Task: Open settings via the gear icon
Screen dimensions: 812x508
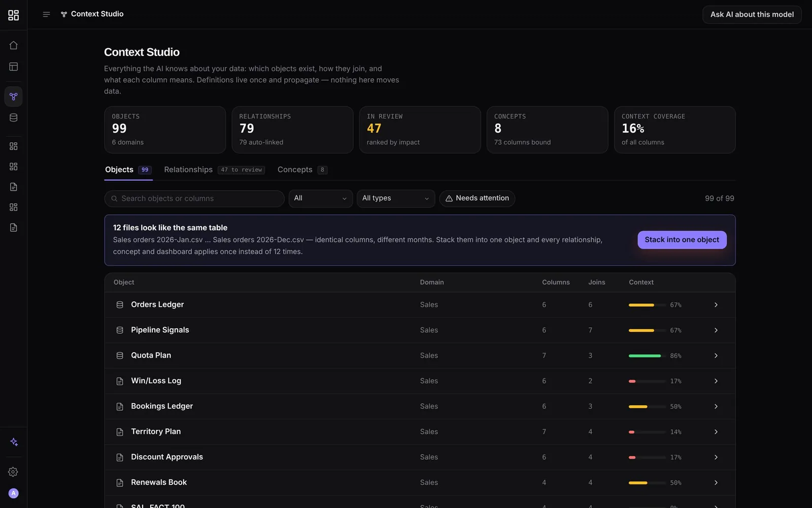Action: click(13, 472)
